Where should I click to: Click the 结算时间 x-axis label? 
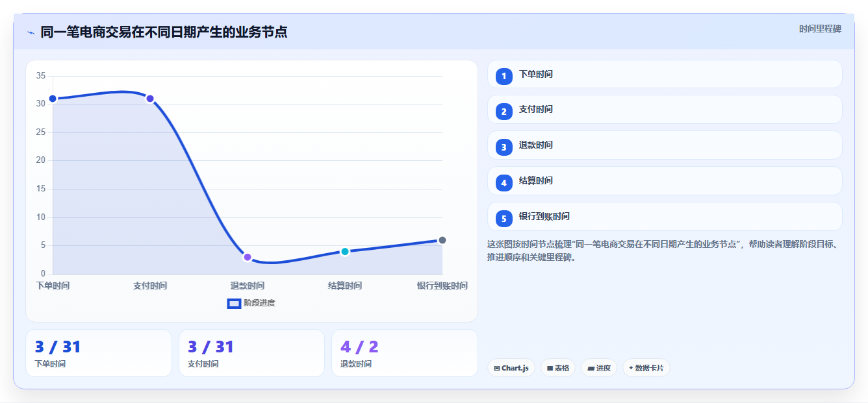pyautogui.click(x=345, y=286)
